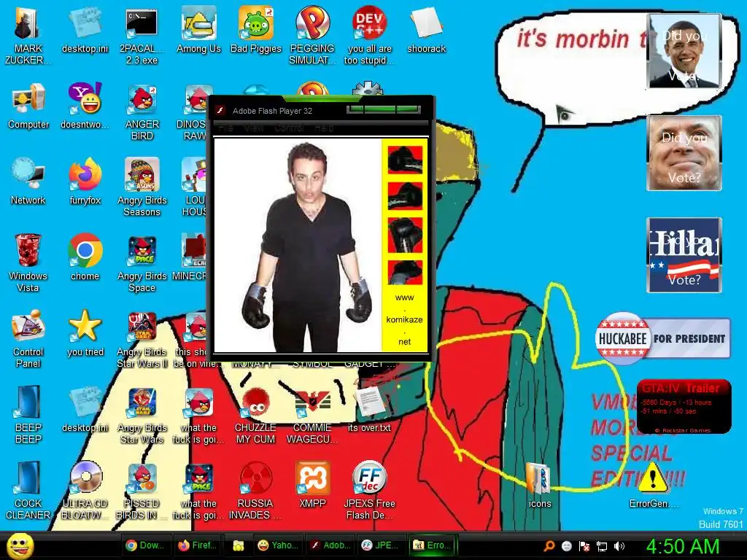Open the volume speaker tray icon
The image size is (747, 560).
coord(619,545)
